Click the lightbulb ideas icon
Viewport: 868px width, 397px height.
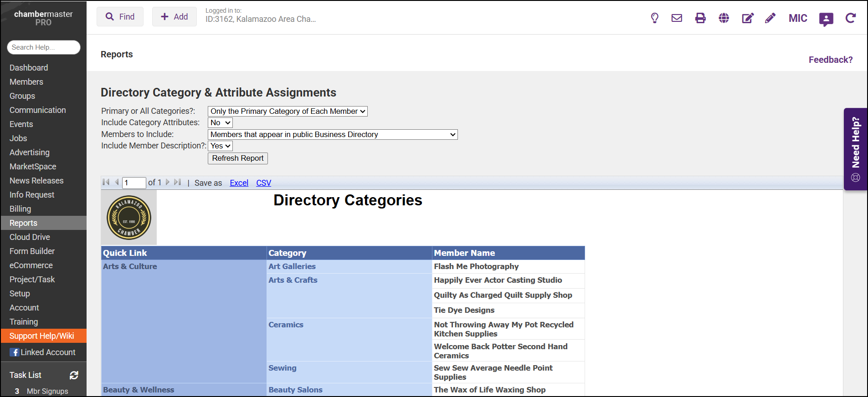coord(654,18)
